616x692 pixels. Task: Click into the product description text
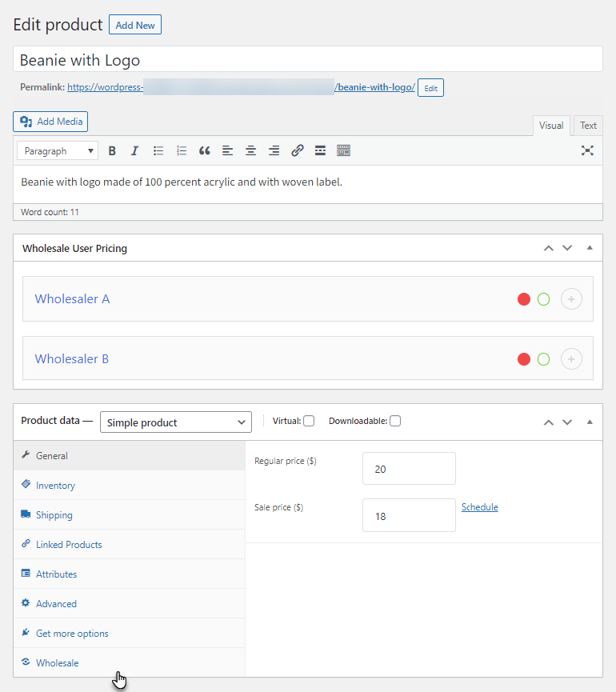[x=182, y=182]
